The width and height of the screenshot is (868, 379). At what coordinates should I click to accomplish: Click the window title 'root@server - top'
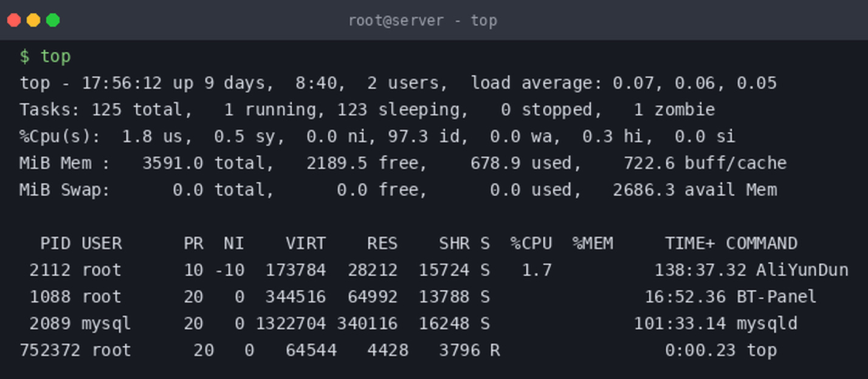coord(422,20)
